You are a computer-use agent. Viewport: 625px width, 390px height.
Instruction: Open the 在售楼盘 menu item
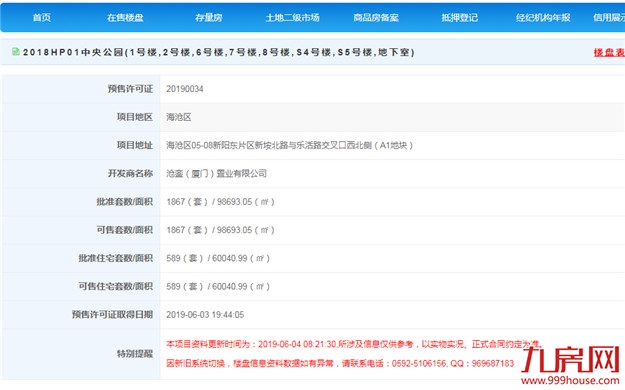125,18
